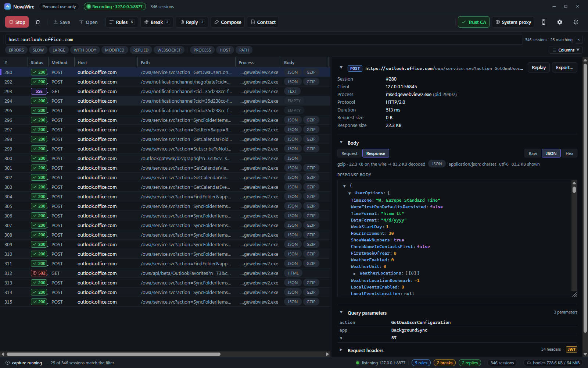Image resolution: width=588 pixels, height=368 pixels.
Task: Click the Save toolbar item
Action: point(62,22)
